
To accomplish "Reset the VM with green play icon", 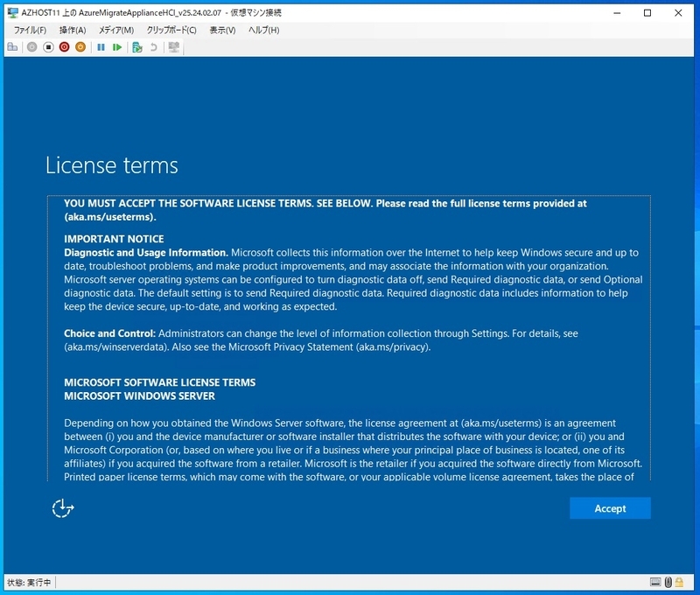I will tap(117, 47).
